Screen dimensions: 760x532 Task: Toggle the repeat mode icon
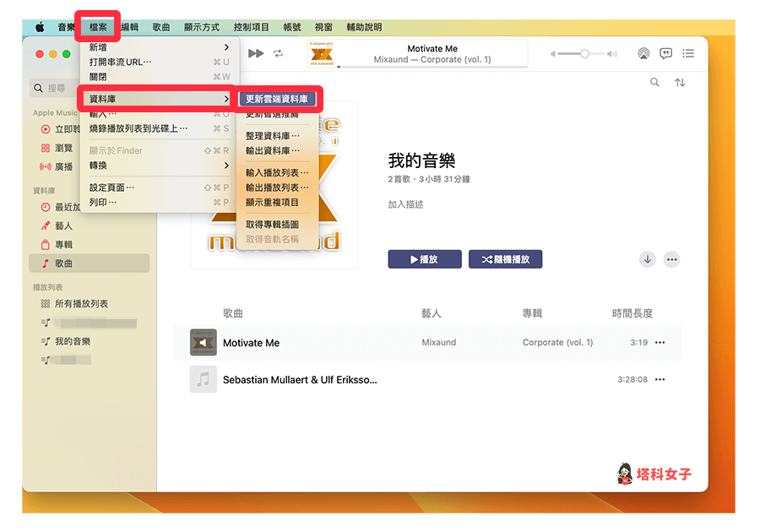pyautogui.click(x=278, y=53)
